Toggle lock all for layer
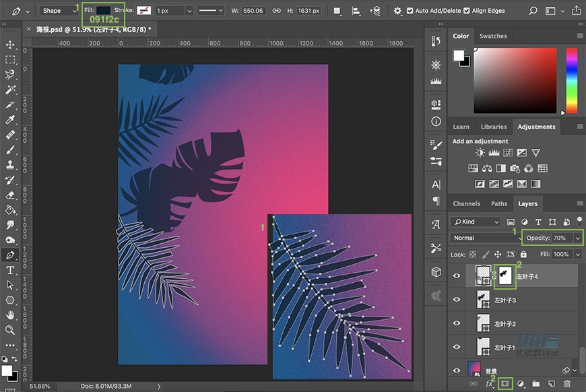The width and height of the screenshot is (586, 392). point(523,255)
